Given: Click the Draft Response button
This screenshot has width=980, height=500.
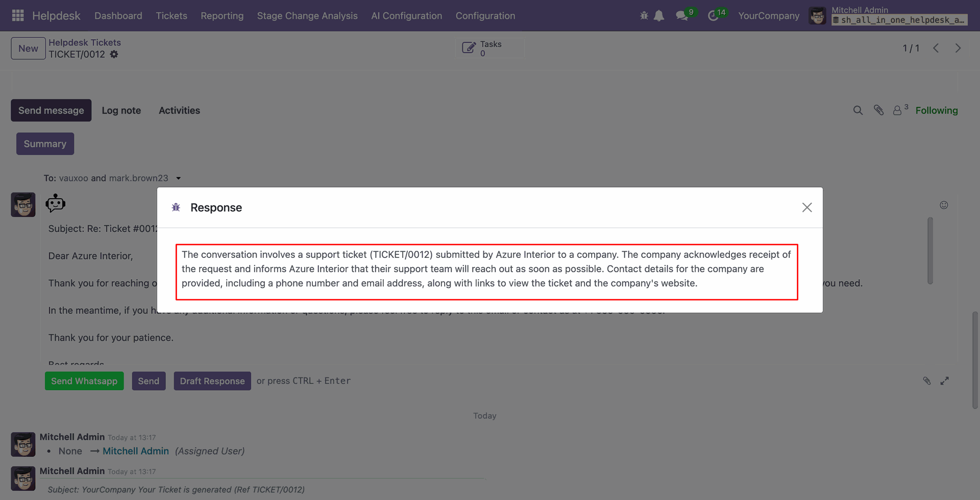Looking at the screenshot, I should (x=212, y=381).
